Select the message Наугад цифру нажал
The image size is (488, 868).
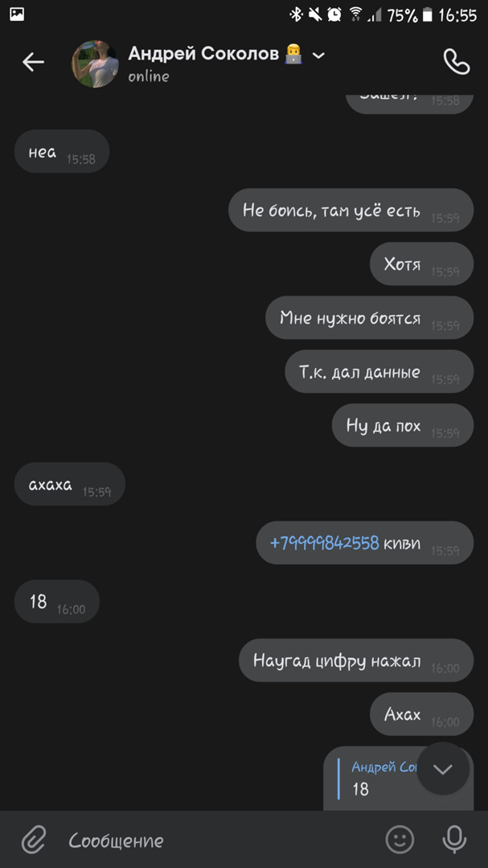pos(356,661)
